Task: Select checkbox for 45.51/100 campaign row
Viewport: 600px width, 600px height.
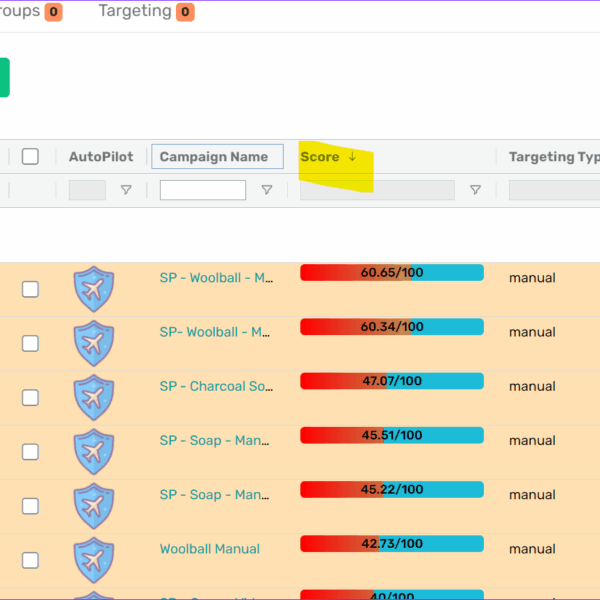Action: pyautogui.click(x=30, y=452)
